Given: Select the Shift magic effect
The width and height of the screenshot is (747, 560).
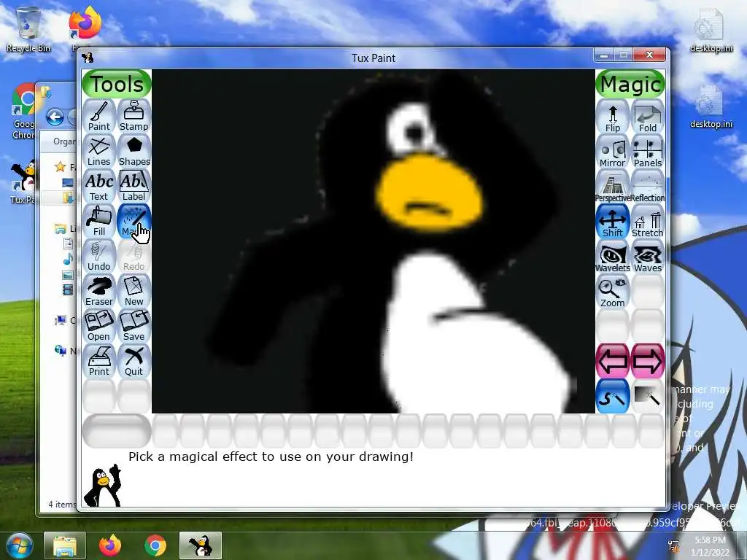Looking at the screenshot, I should (613, 222).
